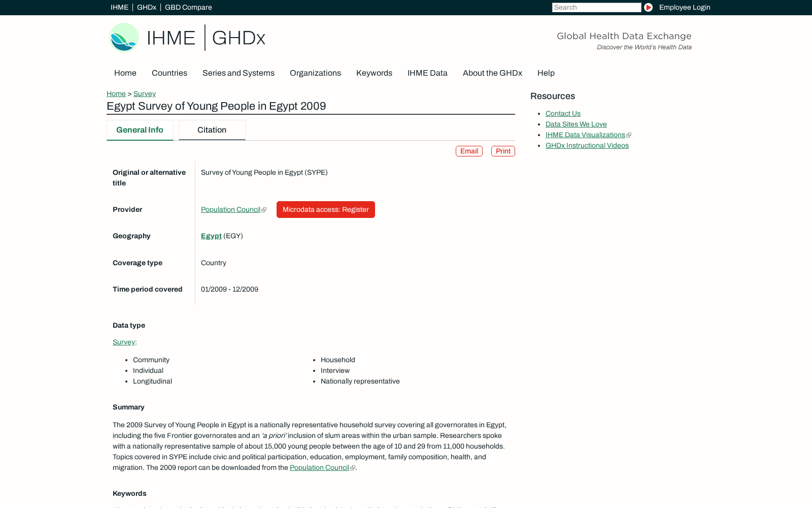812x508 pixels.
Task: Switch to the Citation tab
Action: tap(212, 130)
